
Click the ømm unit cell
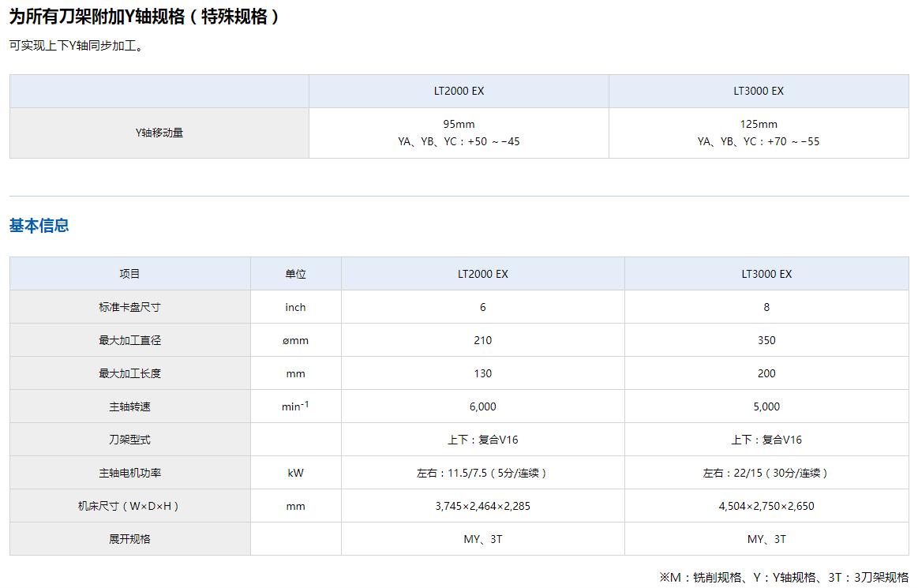(296, 340)
